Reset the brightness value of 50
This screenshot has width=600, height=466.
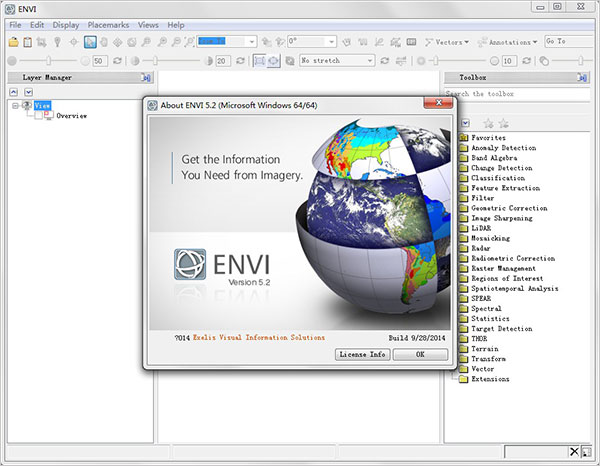click(x=117, y=60)
